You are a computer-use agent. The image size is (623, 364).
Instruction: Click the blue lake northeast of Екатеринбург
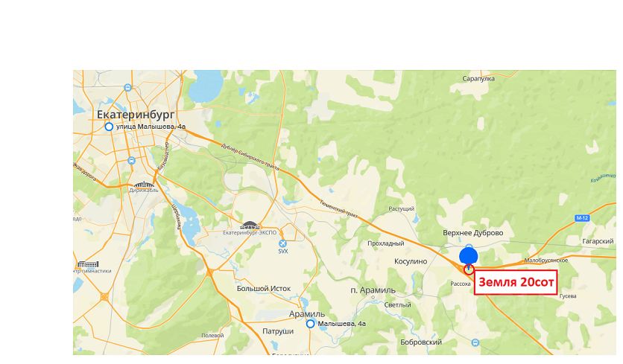(206, 86)
